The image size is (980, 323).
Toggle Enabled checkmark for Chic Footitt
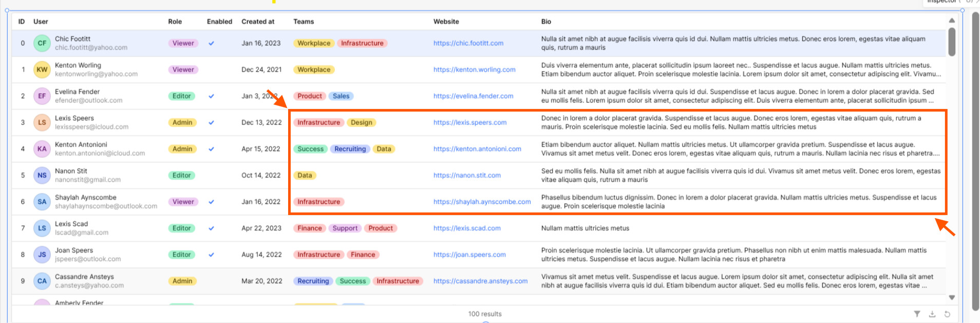pyautogui.click(x=211, y=43)
